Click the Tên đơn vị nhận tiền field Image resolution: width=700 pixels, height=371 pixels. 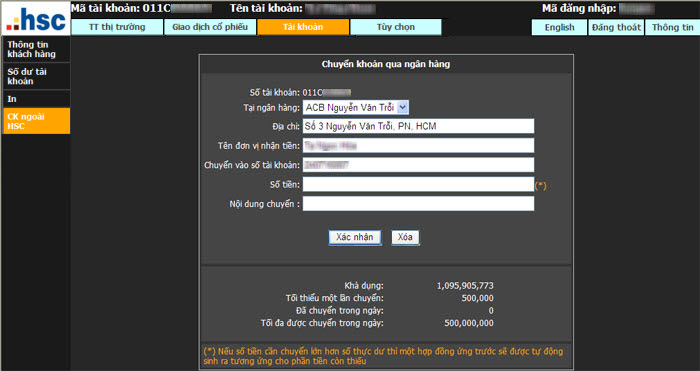click(x=418, y=146)
